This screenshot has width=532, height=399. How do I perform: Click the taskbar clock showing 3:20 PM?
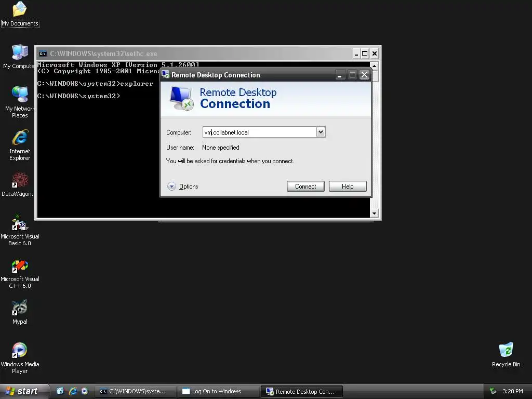point(512,391)
